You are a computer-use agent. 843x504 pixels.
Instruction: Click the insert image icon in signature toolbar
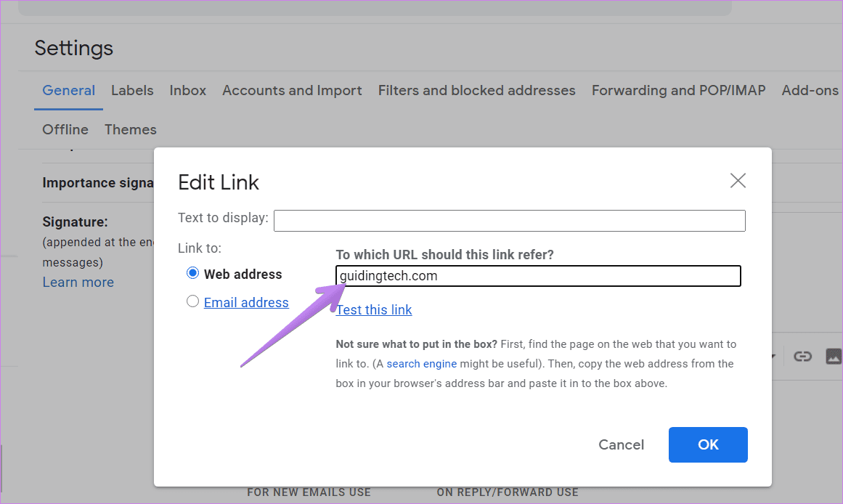(x=834, y=356)
